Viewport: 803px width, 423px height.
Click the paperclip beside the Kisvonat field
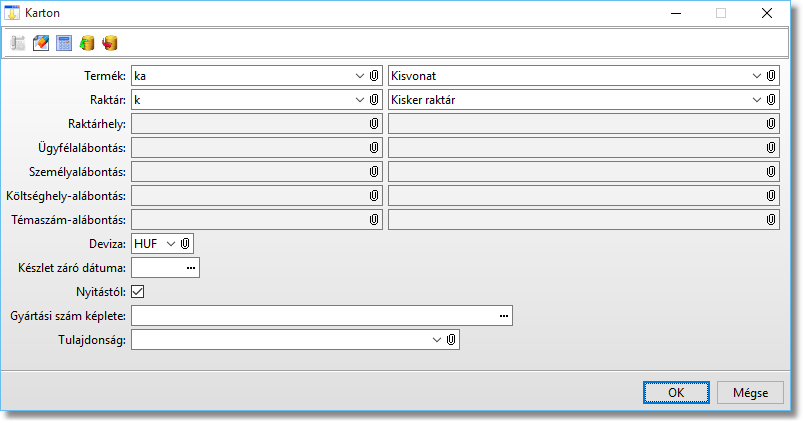tap(772, 75)
